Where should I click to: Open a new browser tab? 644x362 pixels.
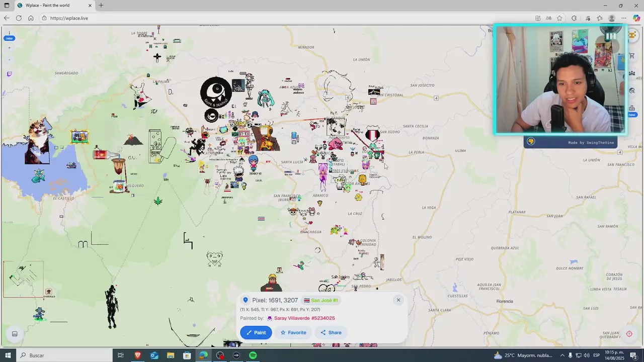(101, 6)
